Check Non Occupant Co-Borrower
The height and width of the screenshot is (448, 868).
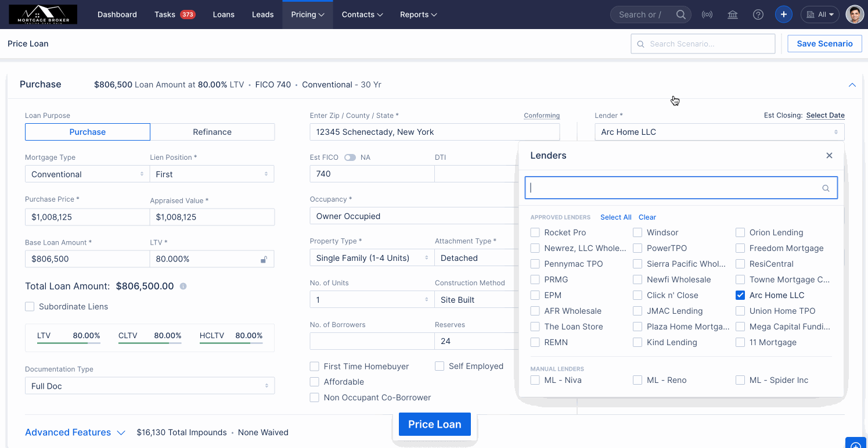[315, 397]
